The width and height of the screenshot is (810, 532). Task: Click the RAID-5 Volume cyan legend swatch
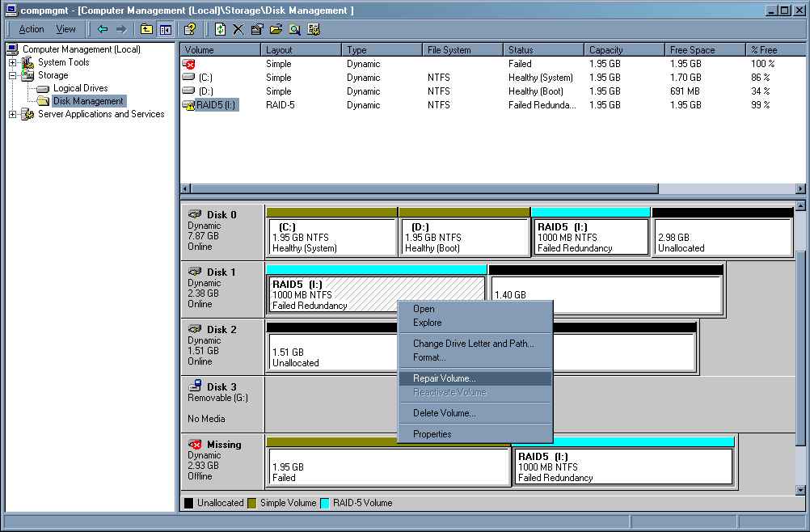point(325,503)
